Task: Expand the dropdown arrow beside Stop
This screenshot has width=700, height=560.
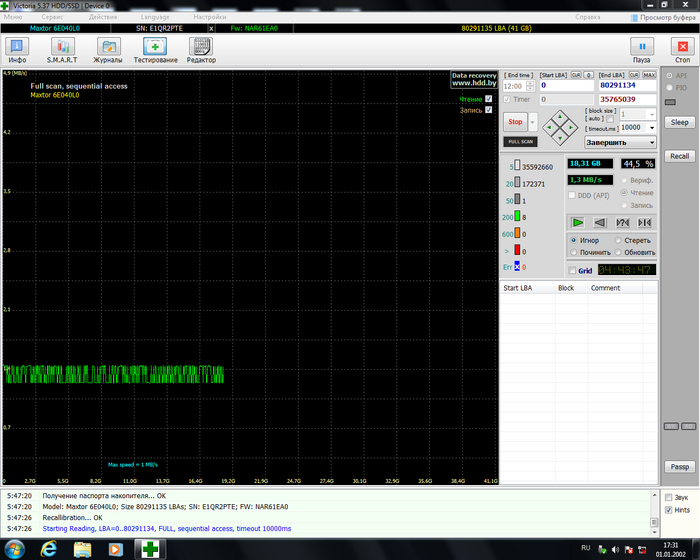Action: 533,121
